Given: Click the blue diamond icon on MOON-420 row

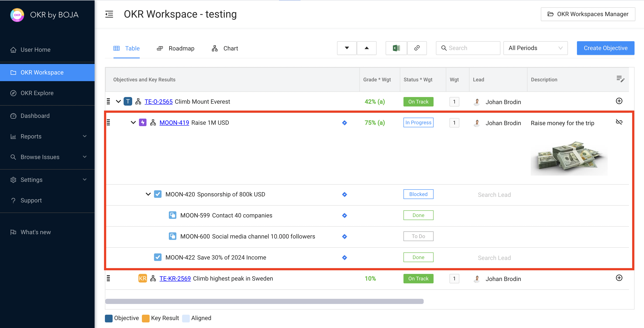Looking at the screenshot, I should [345, 194].
